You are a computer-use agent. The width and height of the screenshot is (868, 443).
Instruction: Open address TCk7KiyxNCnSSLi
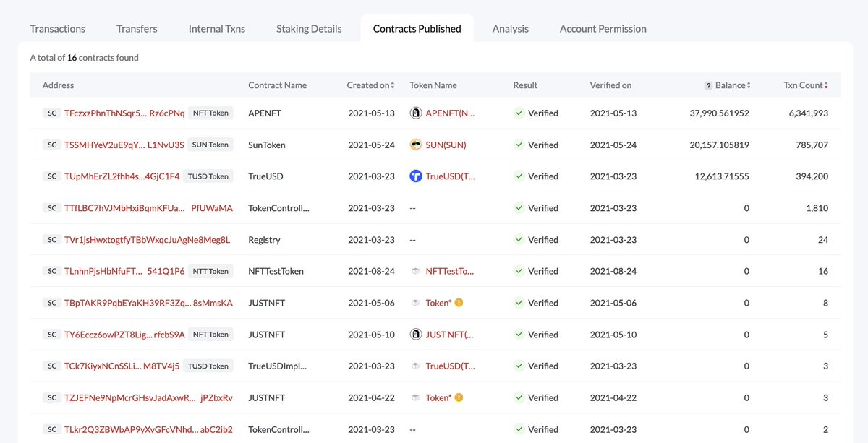(122, 366)
